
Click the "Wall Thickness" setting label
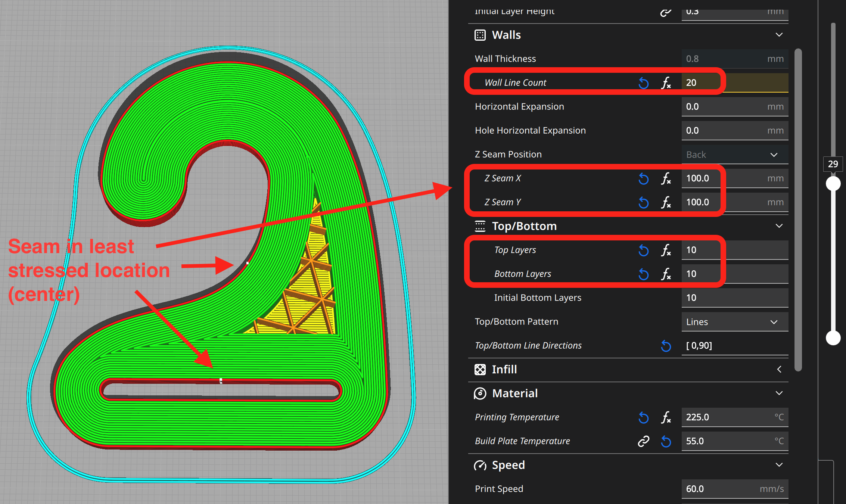click(x=505, y=59)
